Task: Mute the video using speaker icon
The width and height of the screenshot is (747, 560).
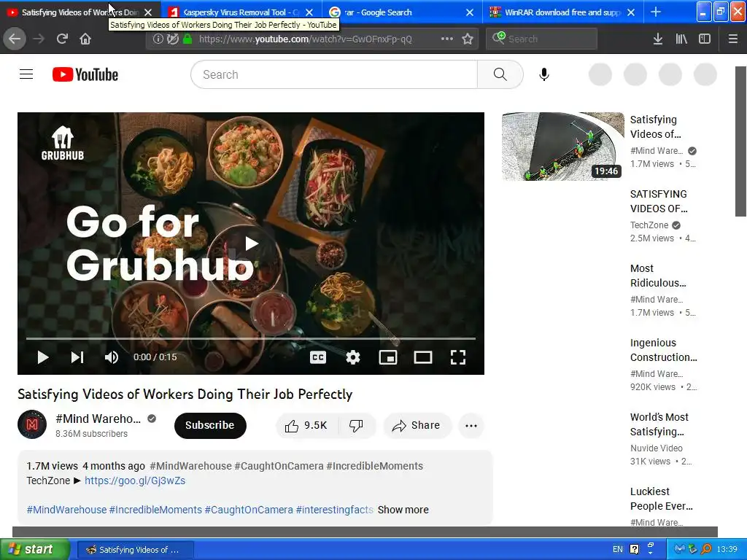Action: click(112, 357)
